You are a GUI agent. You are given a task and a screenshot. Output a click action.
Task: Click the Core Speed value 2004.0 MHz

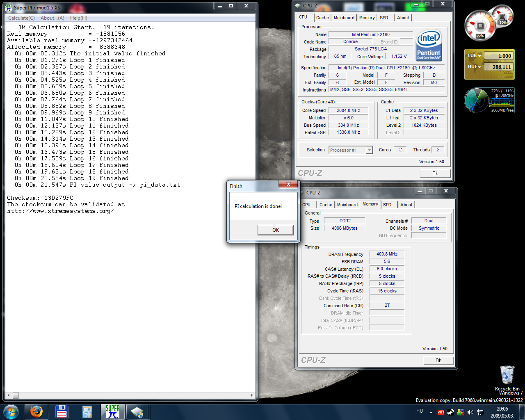pos(348,110)
